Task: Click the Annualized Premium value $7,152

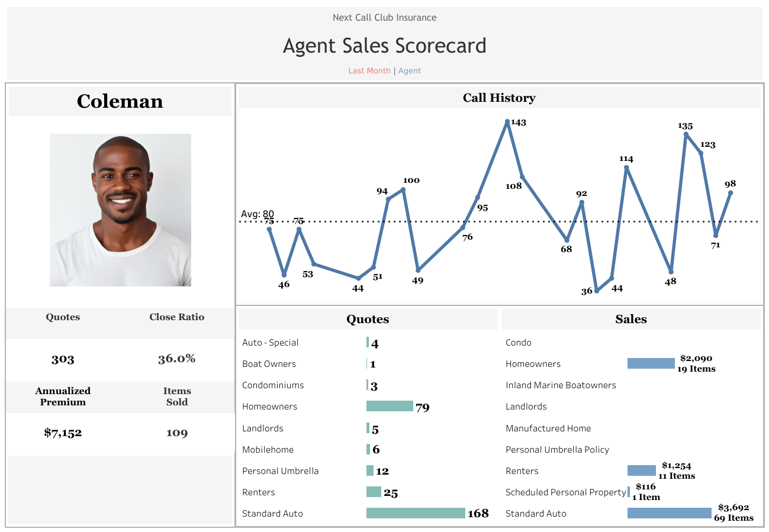Action: coord(63,433)
